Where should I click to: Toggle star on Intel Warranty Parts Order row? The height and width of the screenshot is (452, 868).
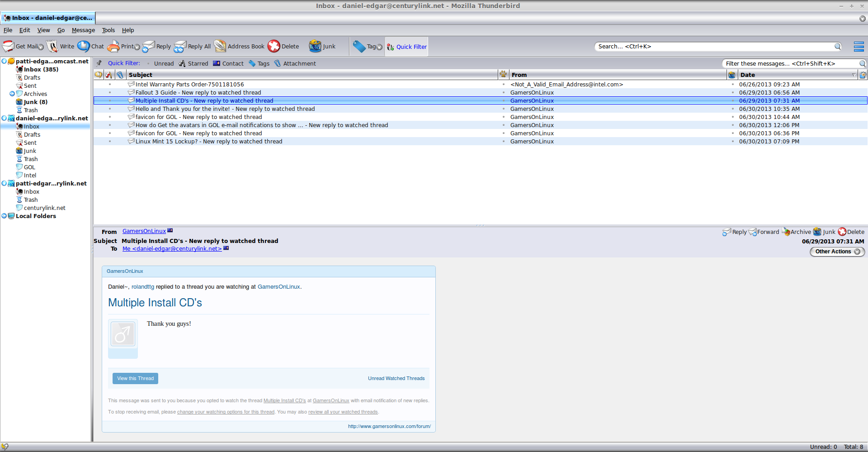[x=109, y=85]
